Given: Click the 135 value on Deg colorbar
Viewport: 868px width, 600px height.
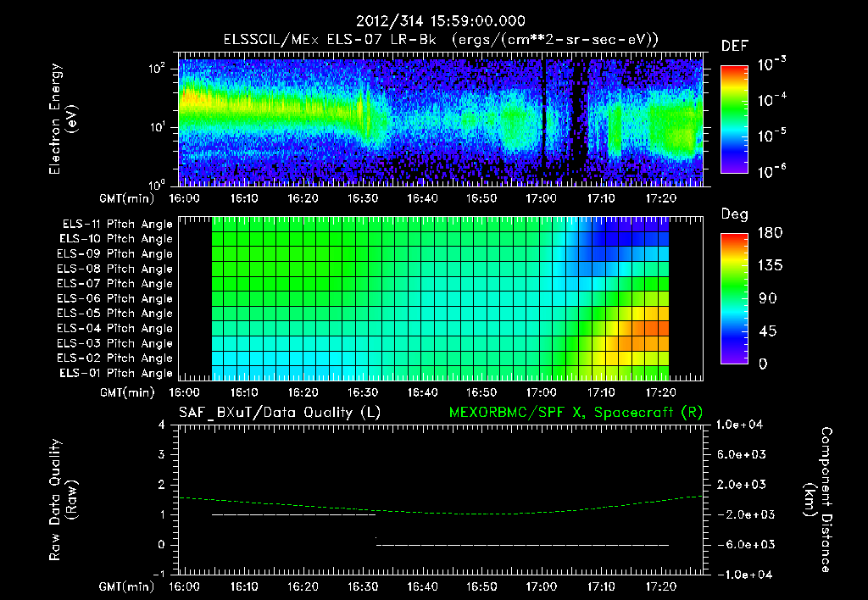Looking at the screenshot, I should (x=770, y=266).
